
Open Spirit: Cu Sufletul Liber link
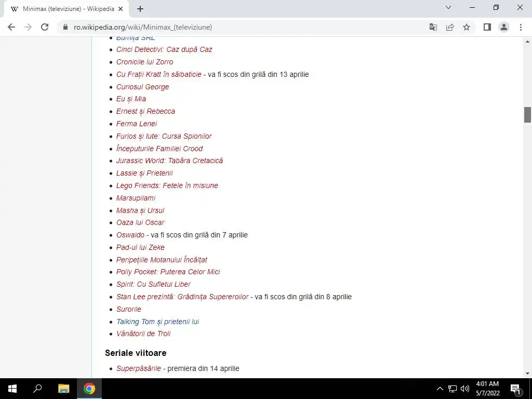153,284
